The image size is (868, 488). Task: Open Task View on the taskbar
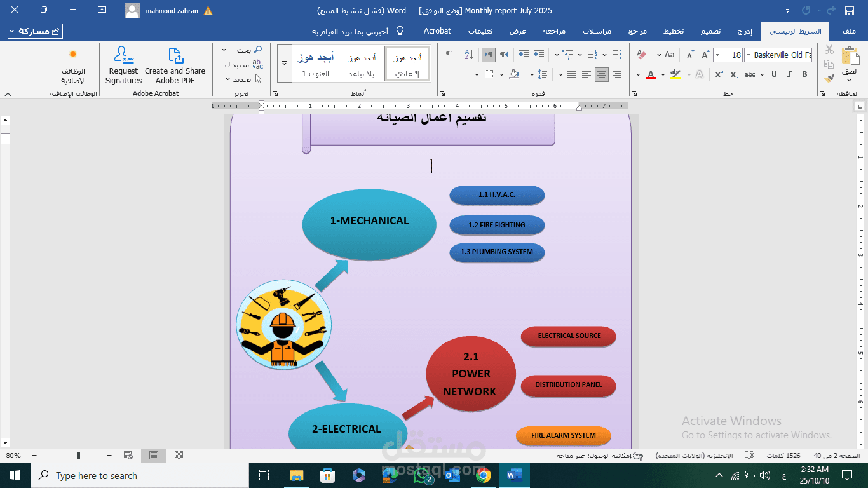click(x=264, y=475)
